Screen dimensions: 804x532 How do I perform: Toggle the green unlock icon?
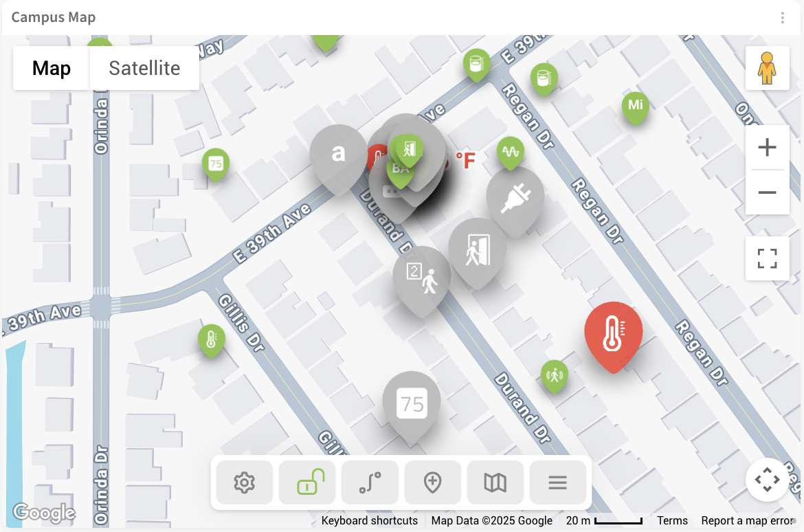pos(308,483)
